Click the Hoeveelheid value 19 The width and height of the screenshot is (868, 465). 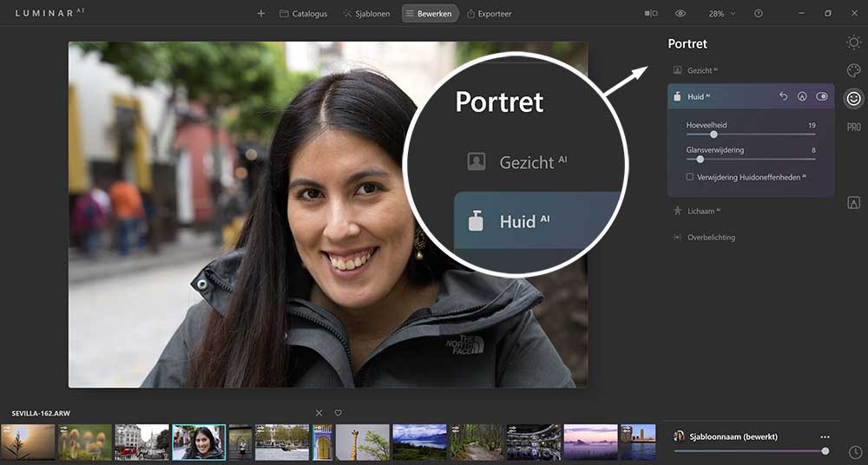pyautogui.click(x=812, y=125)
